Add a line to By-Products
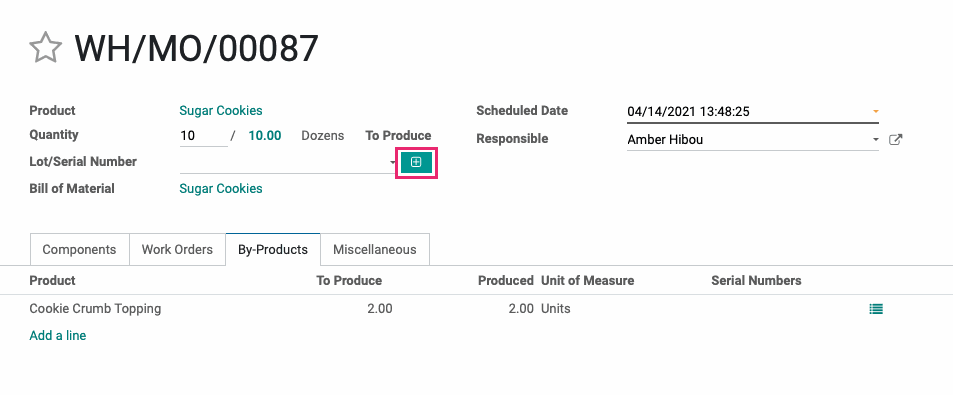Viewport: 953px width, 395px height. tap(58, 335)
